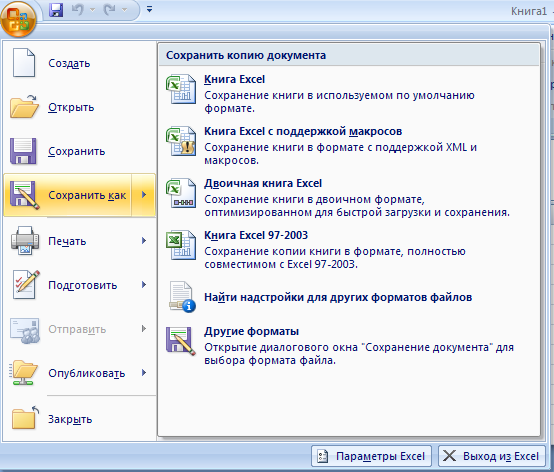Click the add-ins info document icon
Image resolution: width=554 pixels, height=472 pixels.
(x=182, y=296)
